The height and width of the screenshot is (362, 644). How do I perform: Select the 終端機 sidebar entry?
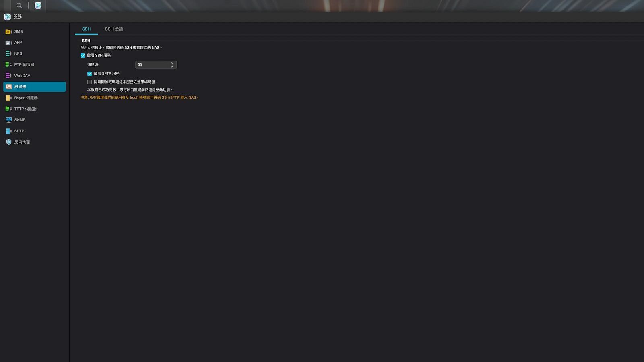[34, 87]
